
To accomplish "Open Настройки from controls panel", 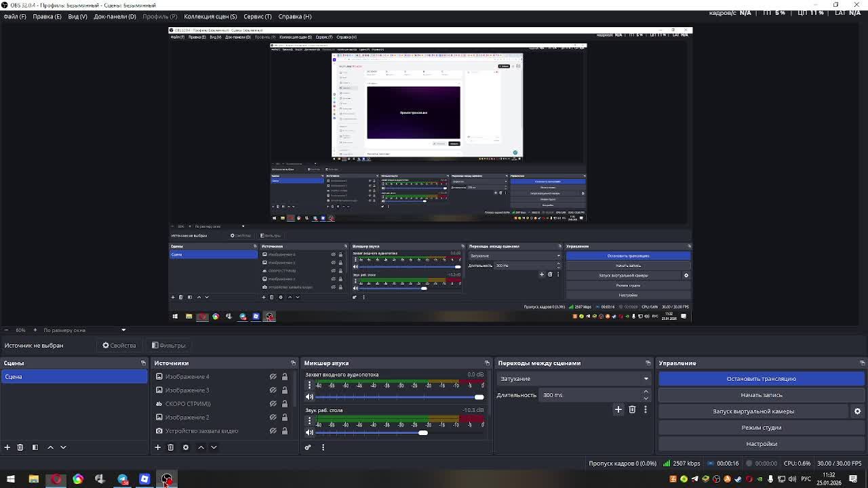I will tap(762, 444).
